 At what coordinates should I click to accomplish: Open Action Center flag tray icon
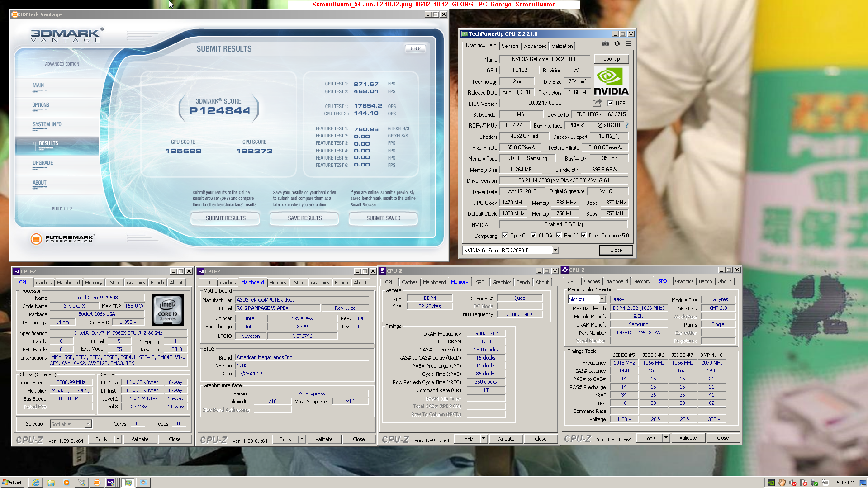tap(804, 483)
